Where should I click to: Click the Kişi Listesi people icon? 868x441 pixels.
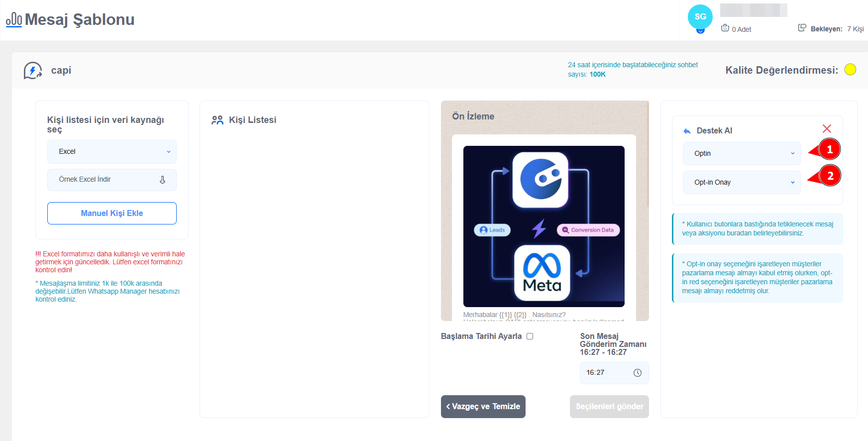[x=217, y=120]
